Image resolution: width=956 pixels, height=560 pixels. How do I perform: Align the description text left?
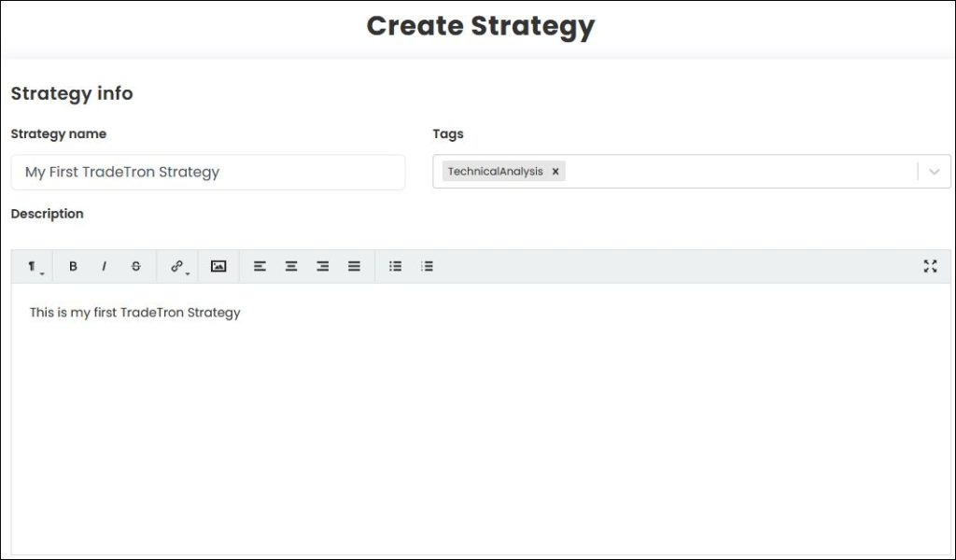[x=260, y=267]
